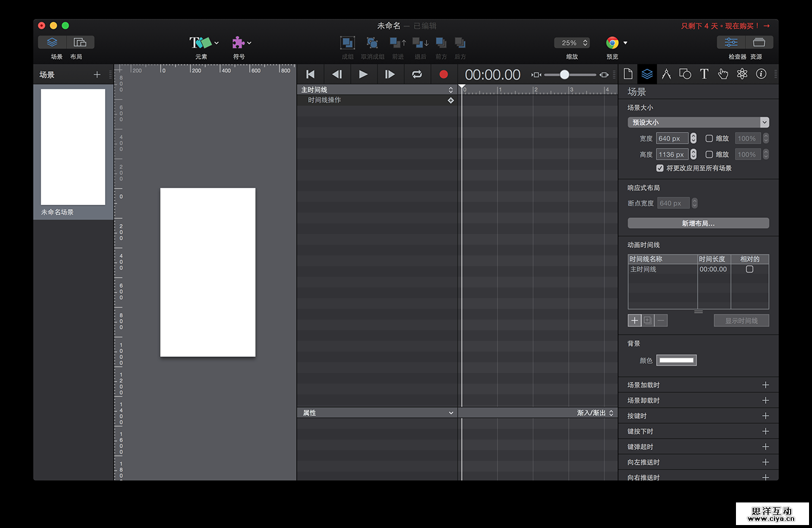Uncheck 将更改应用至所有场景 checkbox
This screenshot has height=528, width=812.
pyautogui.click(x=660, y=168)
